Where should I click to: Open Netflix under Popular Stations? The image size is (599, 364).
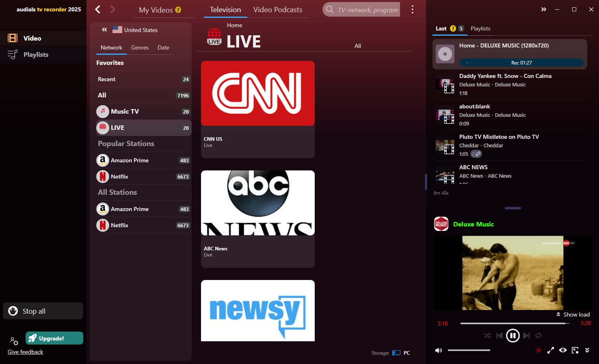pyautogui.click(x=143, y=177)
